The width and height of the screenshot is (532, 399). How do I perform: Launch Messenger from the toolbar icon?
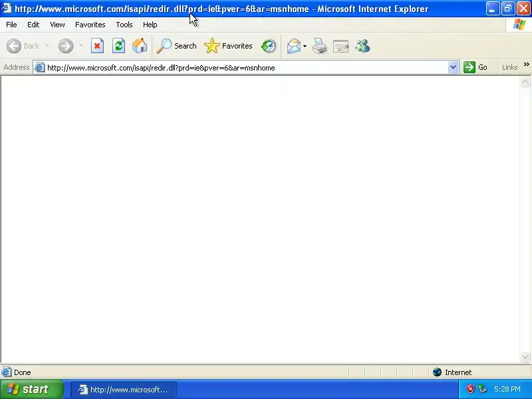tap(362, 46)
